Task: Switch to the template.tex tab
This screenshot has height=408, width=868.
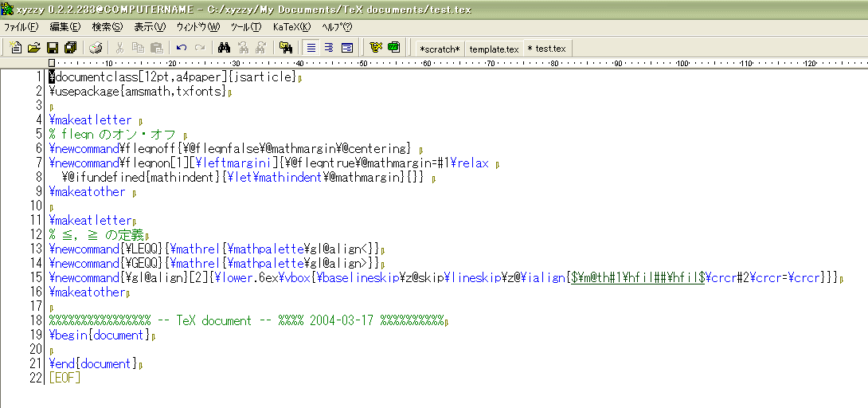Action: tap(494, 49)
